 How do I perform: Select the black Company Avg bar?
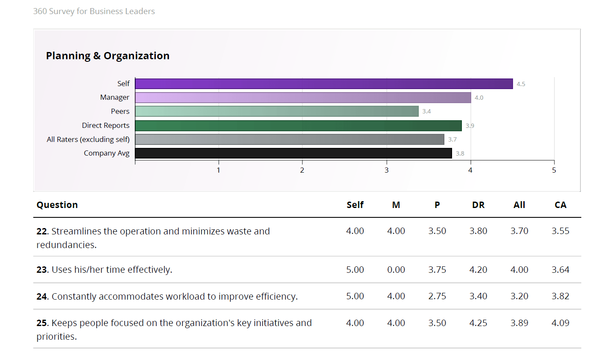point(293,153)
